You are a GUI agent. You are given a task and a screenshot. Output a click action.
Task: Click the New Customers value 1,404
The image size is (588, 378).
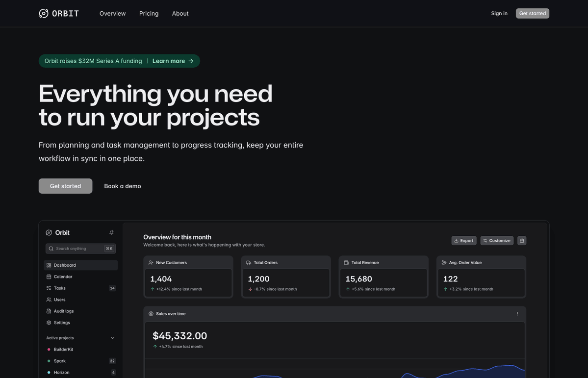(161, 279)
